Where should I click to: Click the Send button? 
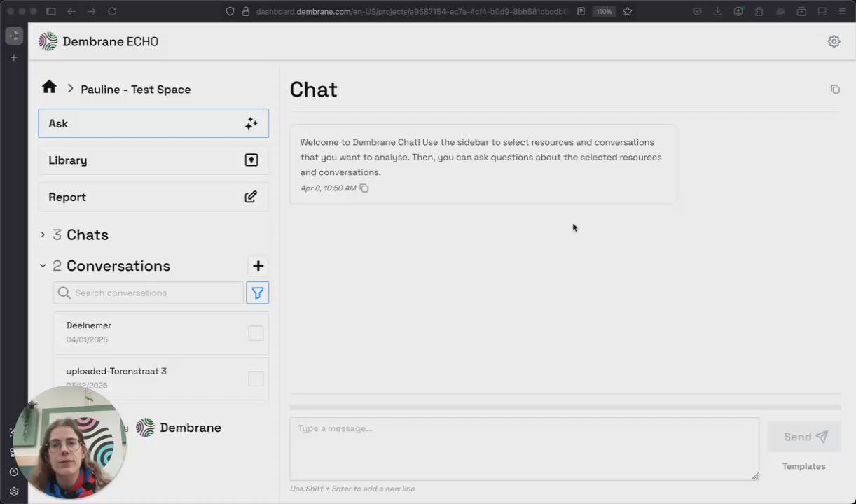(x=804, y=437)
